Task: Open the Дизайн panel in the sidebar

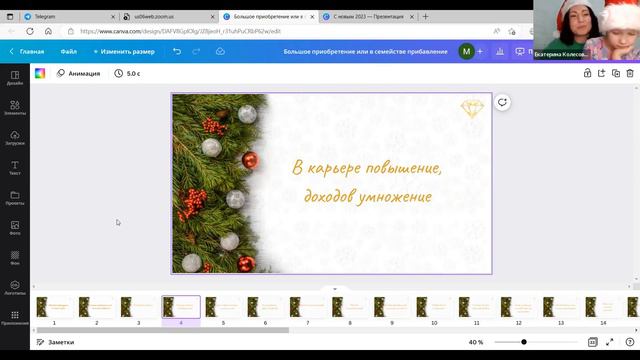Action: point(15,78)
